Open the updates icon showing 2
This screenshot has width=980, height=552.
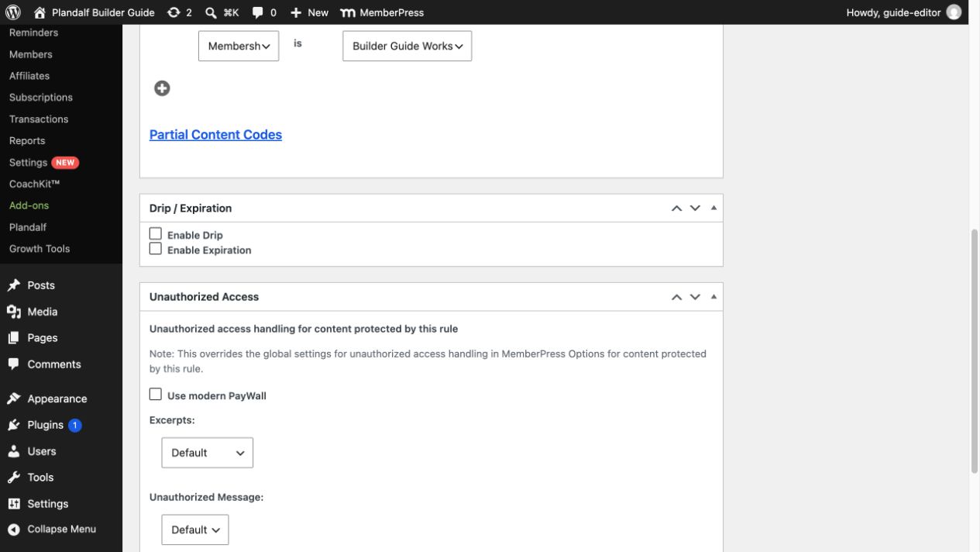(174, 12)
